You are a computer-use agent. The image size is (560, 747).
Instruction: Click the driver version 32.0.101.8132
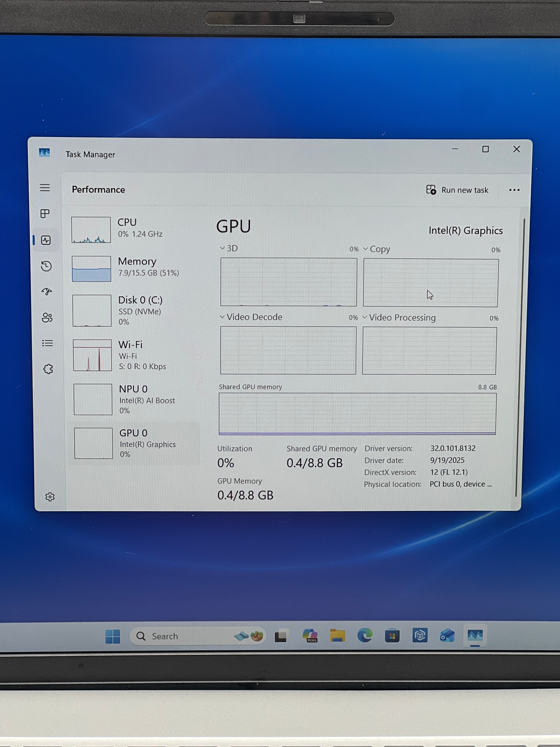tap(453, 448)
